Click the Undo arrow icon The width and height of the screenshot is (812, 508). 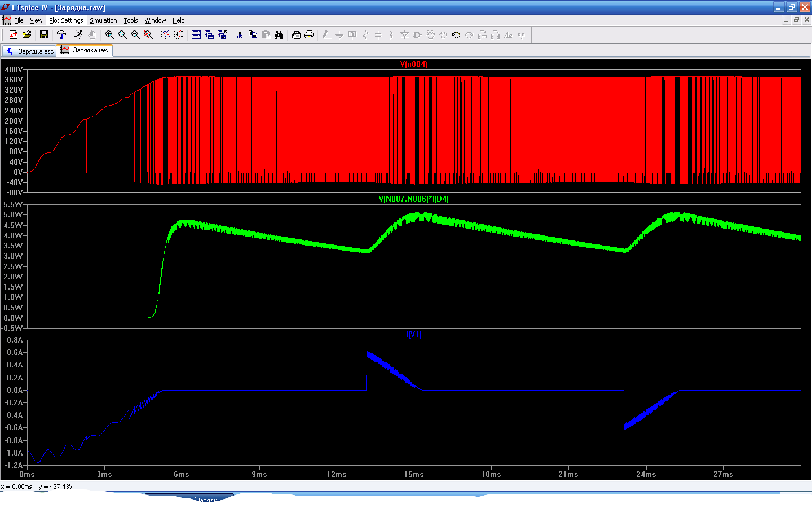point(456,35)
